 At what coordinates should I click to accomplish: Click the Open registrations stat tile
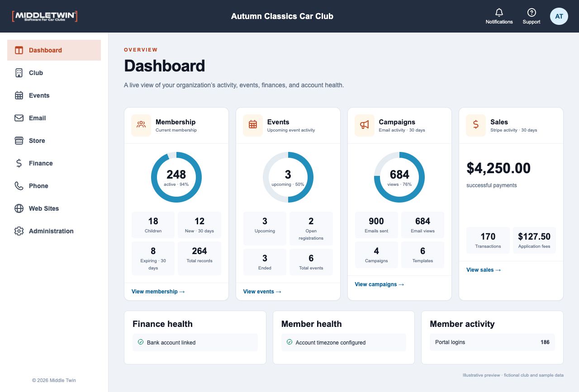[311, 228]
